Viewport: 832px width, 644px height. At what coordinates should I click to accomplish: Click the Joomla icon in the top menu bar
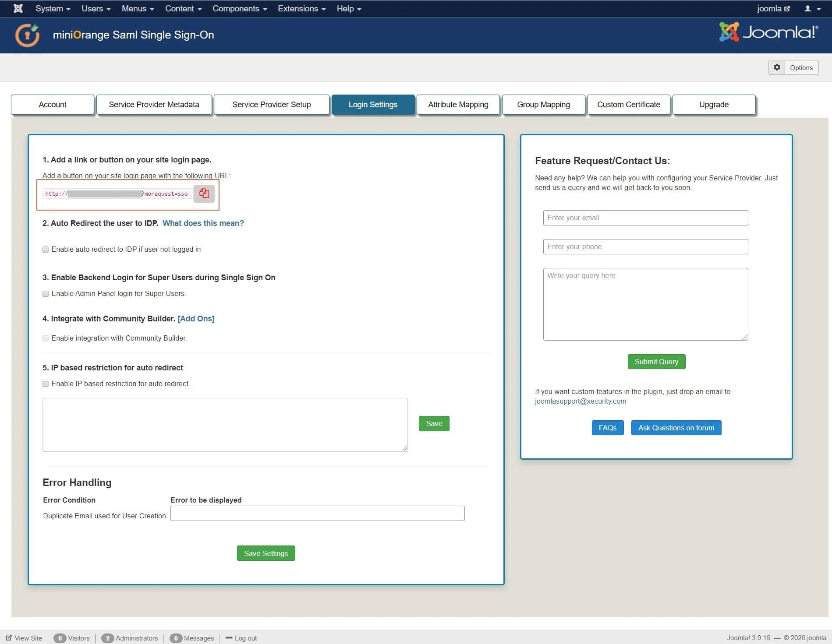pos(18,8)
